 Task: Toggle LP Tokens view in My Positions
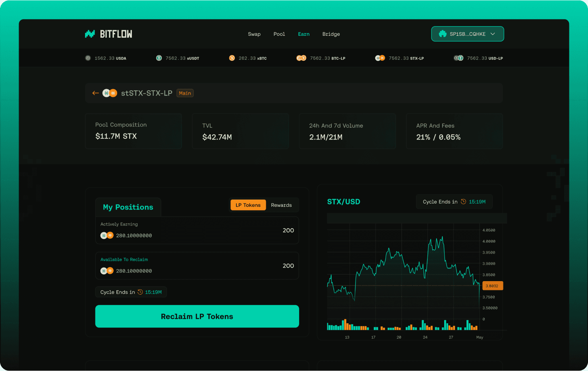tap(248, 205)
